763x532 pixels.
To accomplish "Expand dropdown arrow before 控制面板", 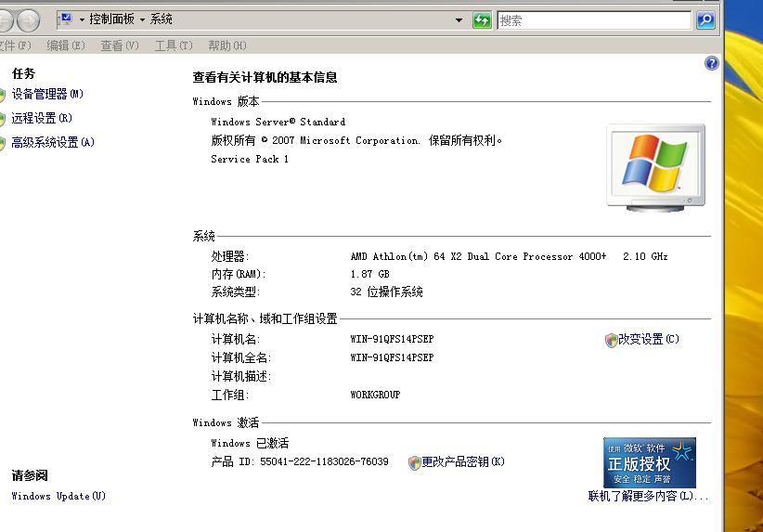I will click(82, 19).
